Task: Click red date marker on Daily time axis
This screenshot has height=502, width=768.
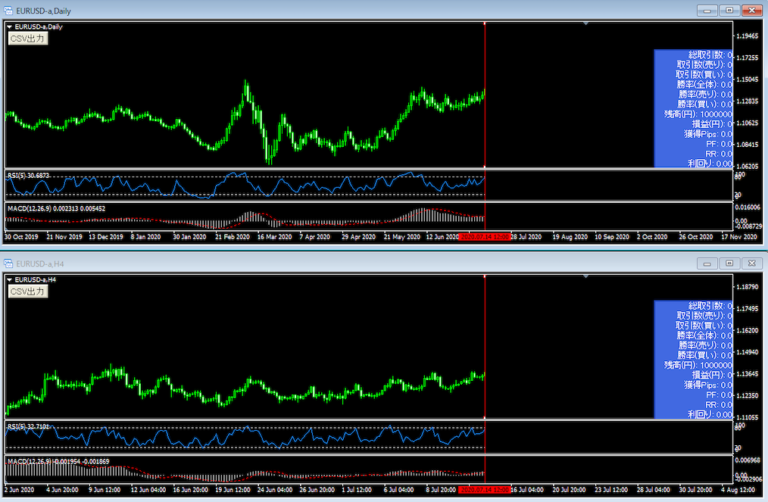Action: 485,238
